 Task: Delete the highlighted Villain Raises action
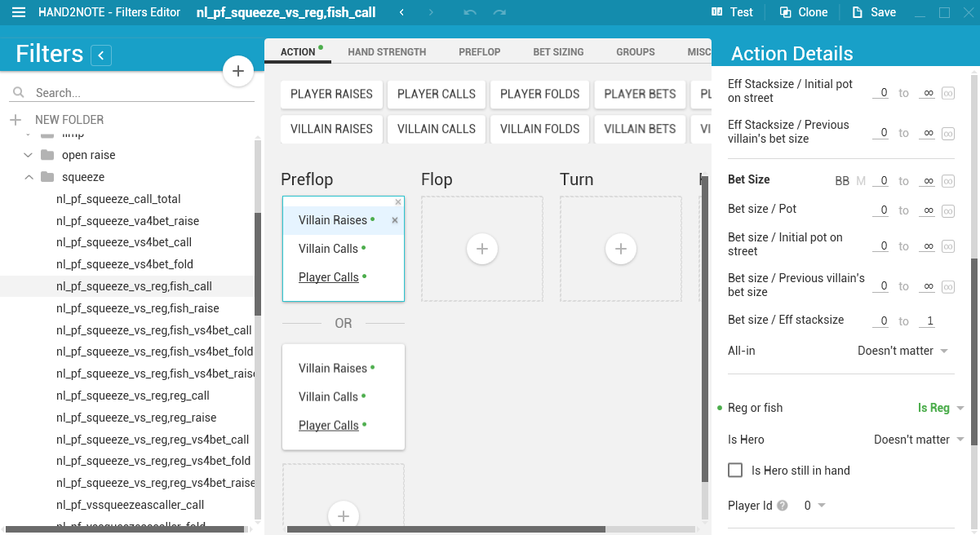tap(395, 220)
